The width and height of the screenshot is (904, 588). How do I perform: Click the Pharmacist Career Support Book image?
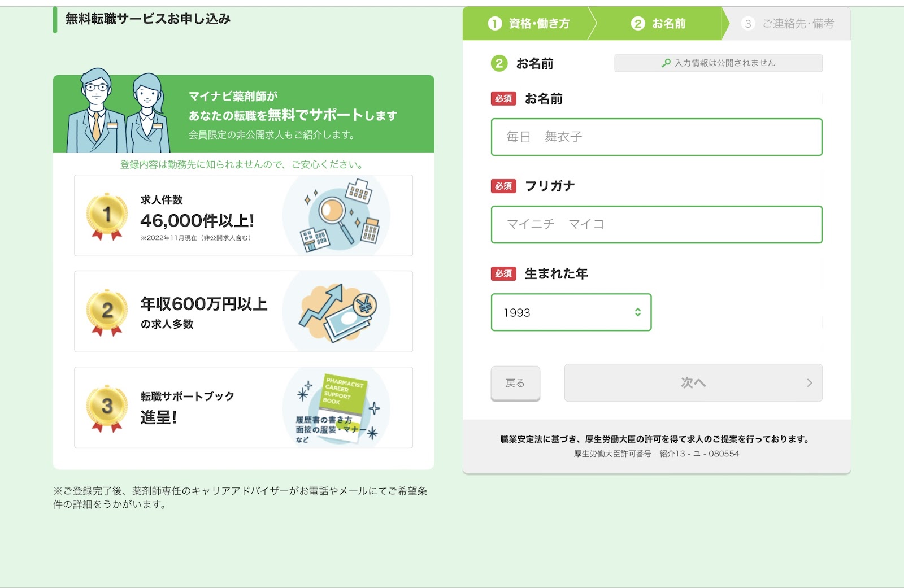point(337,408)
